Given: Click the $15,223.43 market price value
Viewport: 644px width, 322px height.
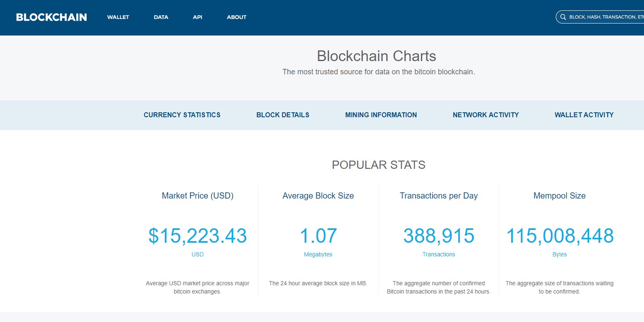Looking at the screenshot, I should pyautogui.click(x=197, y=236).
